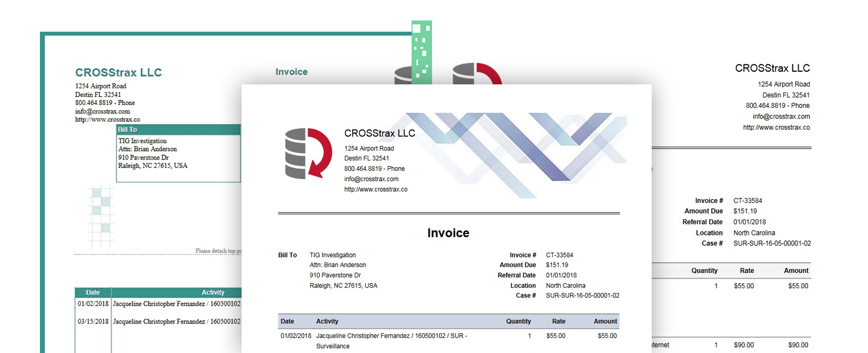
Task: Select case number 'SUR-SUR-16-05-00001-02' on center invoice
Action: pos(583,295)
